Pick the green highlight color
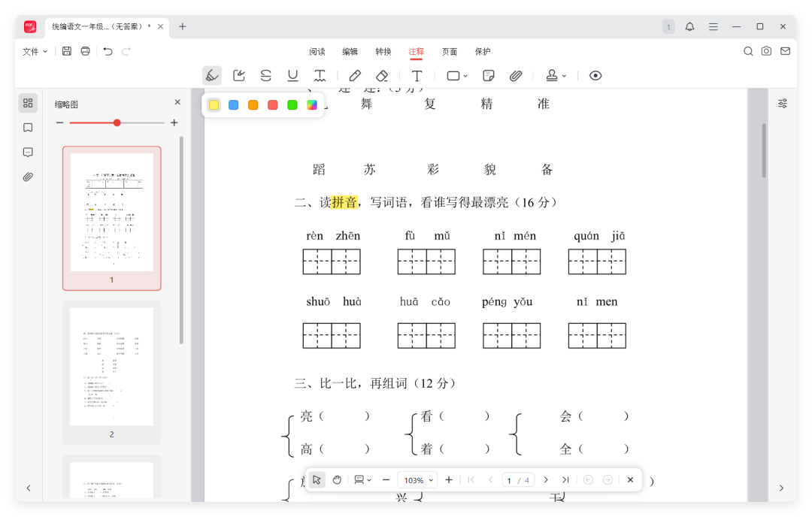This screenshot has width=812, height=517. [292, 105]
